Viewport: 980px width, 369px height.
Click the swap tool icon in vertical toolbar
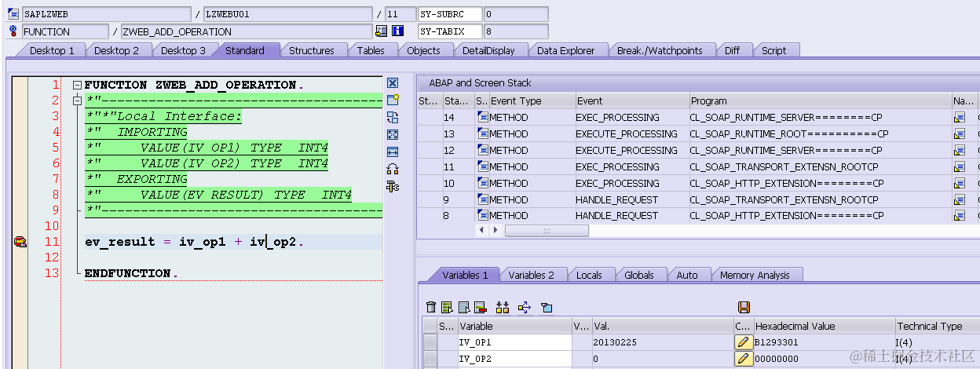[393, 117]
